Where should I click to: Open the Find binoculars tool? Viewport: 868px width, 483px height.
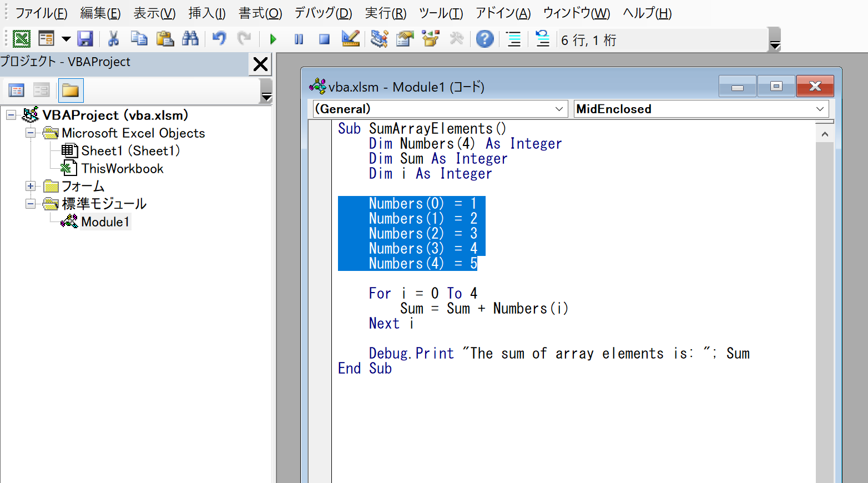click(x=190, y=39)
